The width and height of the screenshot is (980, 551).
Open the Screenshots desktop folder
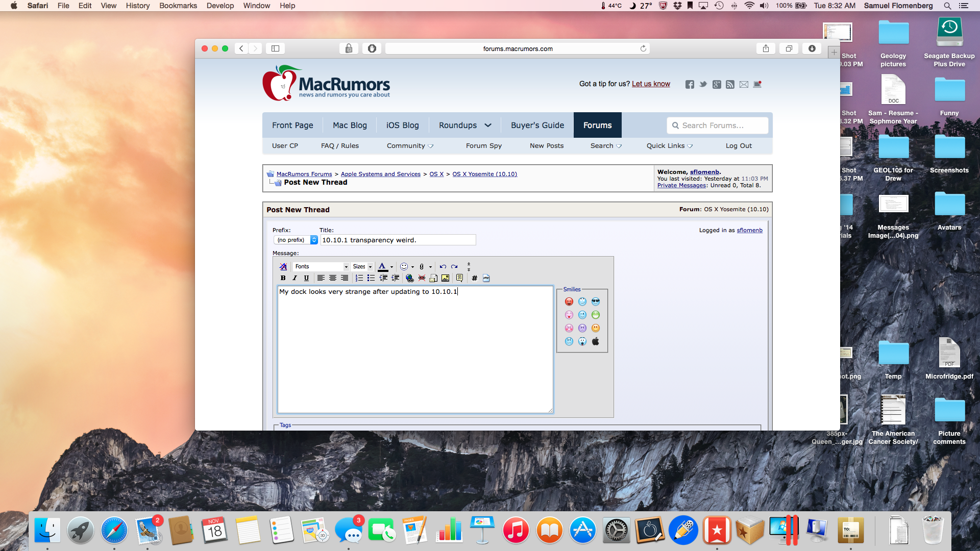pyautogui.click(x=949, y=153)
